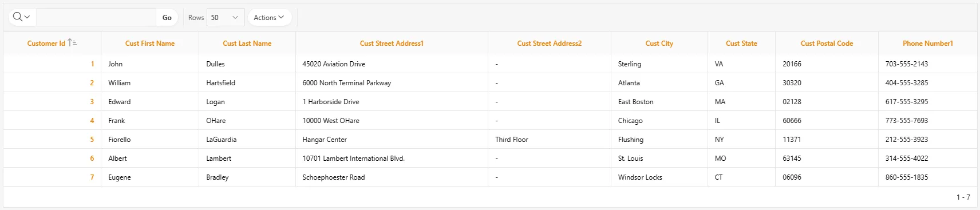Click the Customer Id column header text
Image resolution: width=980 pixels, height=210 pixels.
coord(46,43)
